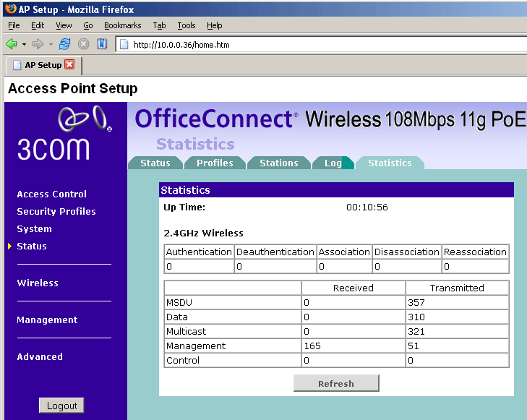Click the Transmitted column header
The image size is (527, 420).
[457, 288]
